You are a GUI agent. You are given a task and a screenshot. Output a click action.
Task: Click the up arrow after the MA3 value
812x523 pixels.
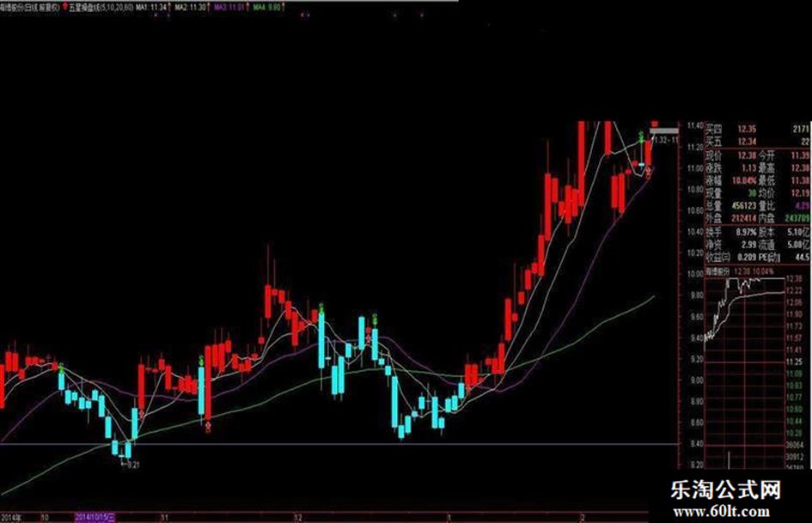pyautogui.click(x=248, y=7)
